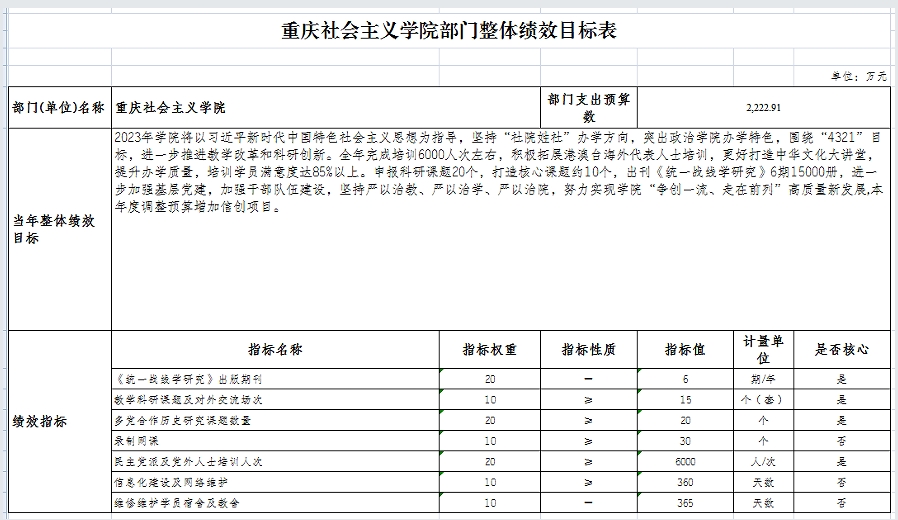Click 是 in the 对外交流场次 row

coord(842,400)
